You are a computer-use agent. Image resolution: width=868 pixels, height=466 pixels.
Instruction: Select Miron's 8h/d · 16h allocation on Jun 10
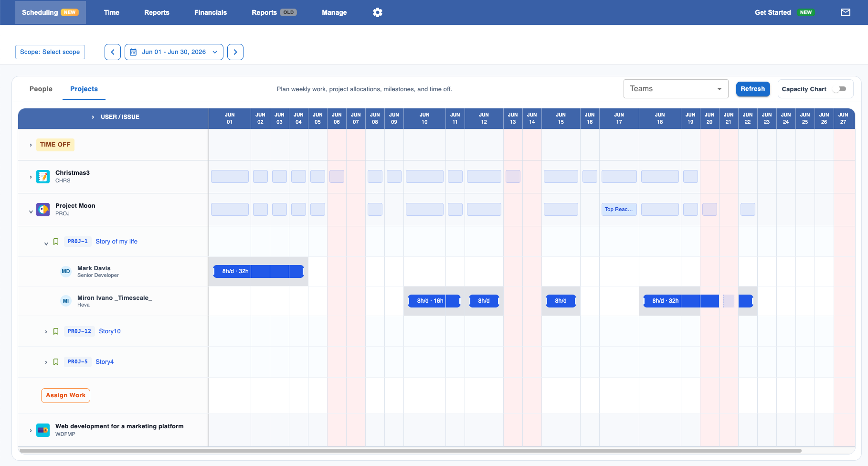tap(434, 301)
